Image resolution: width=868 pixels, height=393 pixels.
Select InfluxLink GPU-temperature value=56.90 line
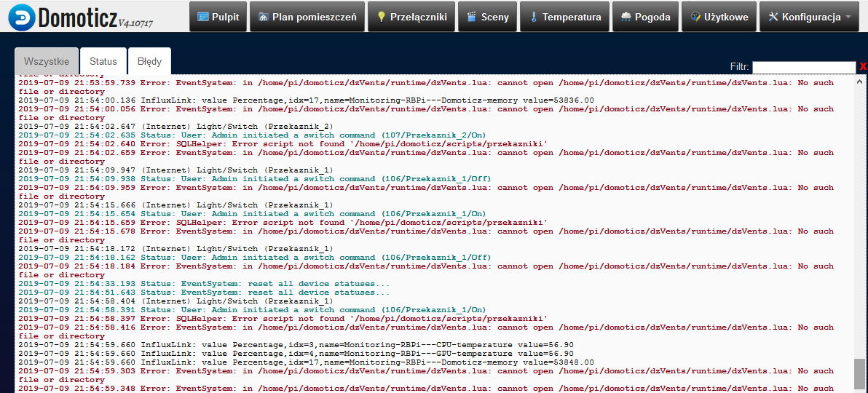pyautogui.click(x=296, y=354)
